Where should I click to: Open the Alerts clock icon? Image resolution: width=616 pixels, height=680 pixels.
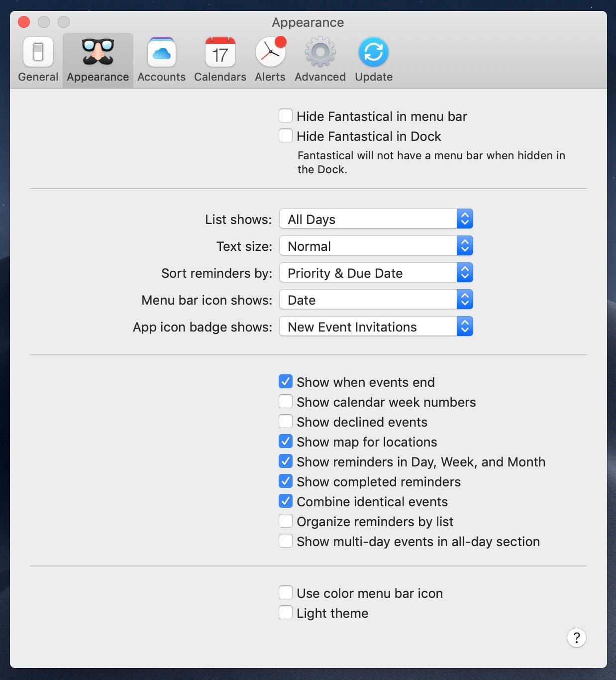pyautogui.click(x=270, y=52)
